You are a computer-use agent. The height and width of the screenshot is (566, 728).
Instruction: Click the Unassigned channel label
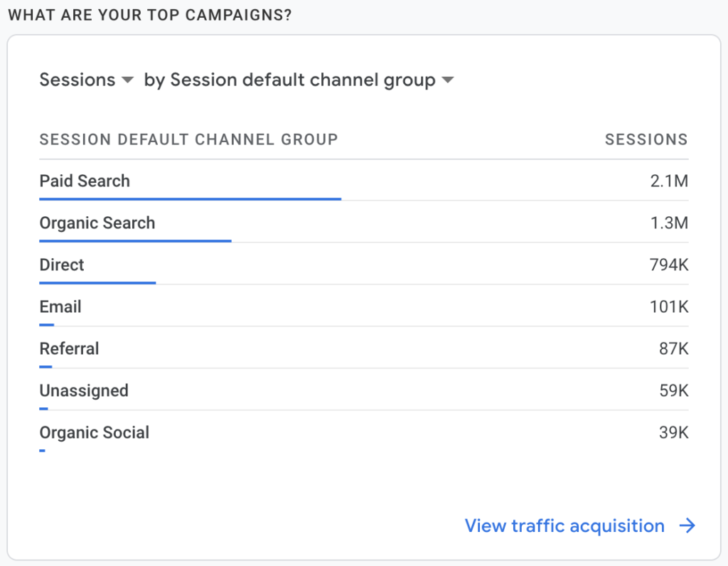click(84, 390)
